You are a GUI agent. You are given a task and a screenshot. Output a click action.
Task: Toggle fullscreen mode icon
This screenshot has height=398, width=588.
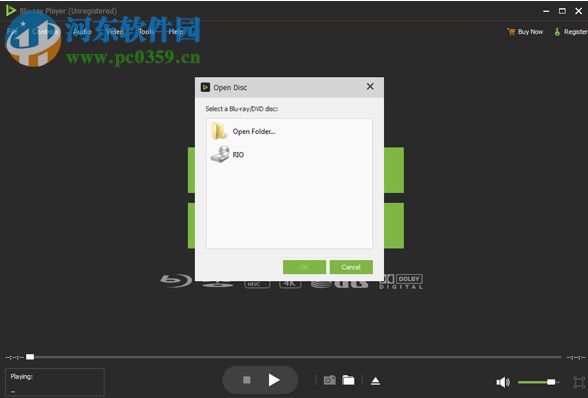click(x=579, y=382)
